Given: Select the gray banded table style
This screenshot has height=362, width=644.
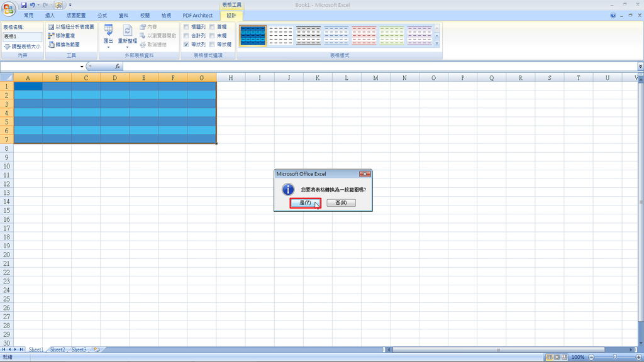Looking at the screenshot, I should coord(308,36).
